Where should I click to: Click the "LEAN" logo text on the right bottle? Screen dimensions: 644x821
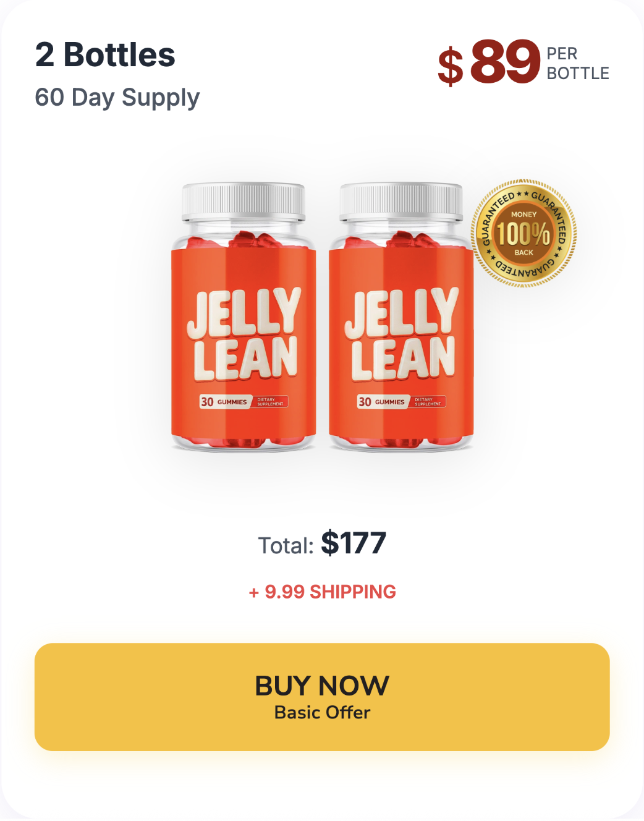(x=403, y=358)
